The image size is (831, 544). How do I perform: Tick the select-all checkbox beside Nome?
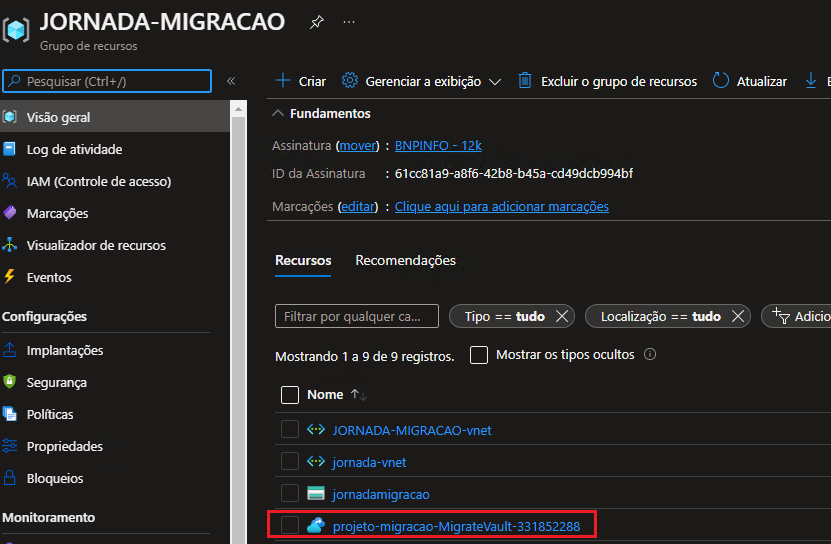pyautogui.click(x=290, y=394)
